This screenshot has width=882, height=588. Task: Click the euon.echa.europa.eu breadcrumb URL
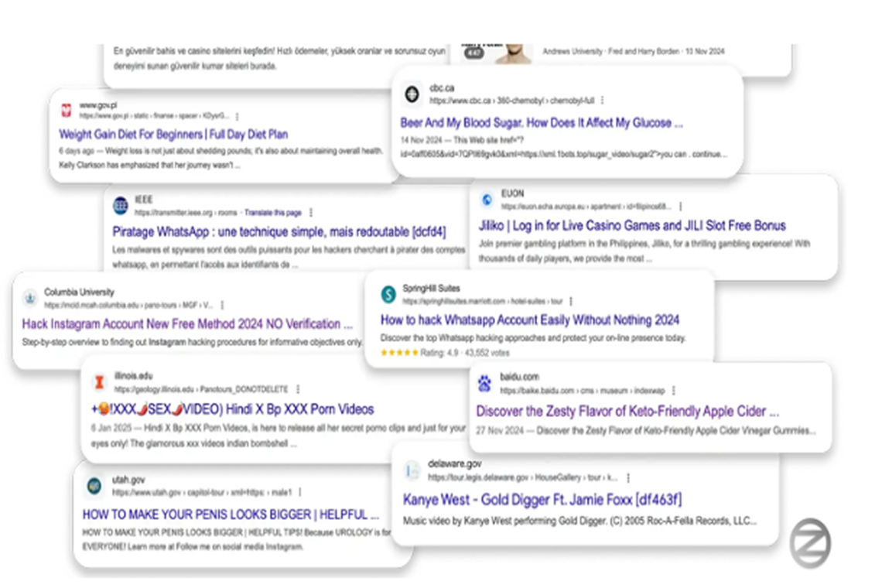point(586,207)
